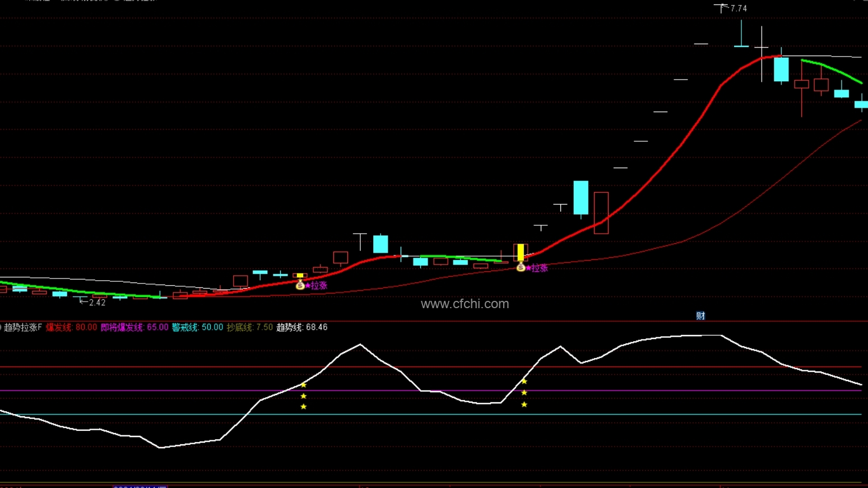Image resolution: width=868 pixels, height=488 pixels.
Task: Click the magenta 即将爆发线: 65.00 label
Action: (134, 327)
